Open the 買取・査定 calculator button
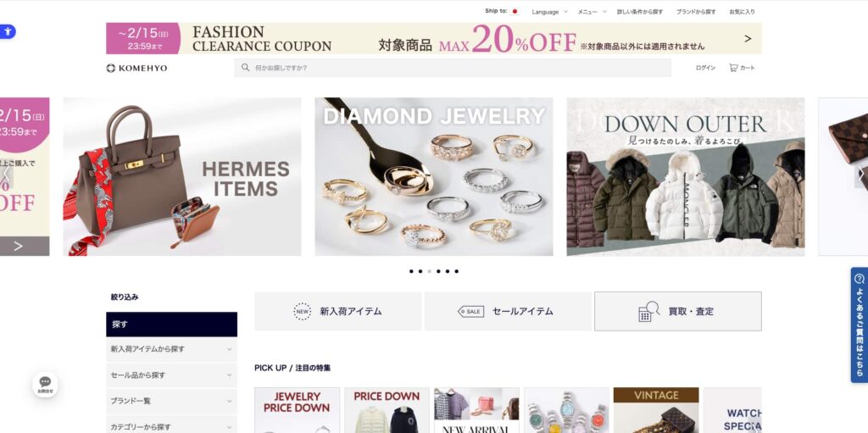 pyautogui.click(x=677, y=311)
